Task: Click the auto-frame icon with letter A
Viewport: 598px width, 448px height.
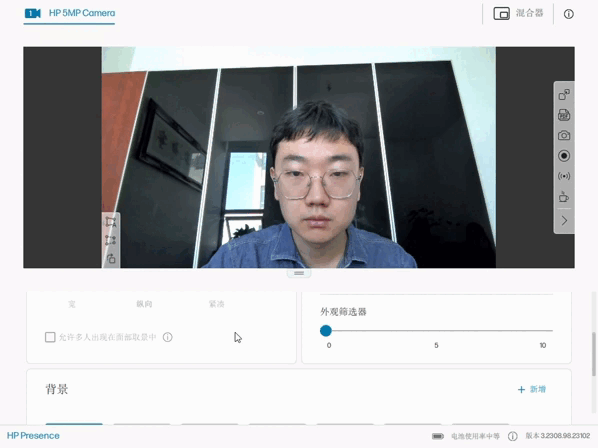Action: pos(111,222)
